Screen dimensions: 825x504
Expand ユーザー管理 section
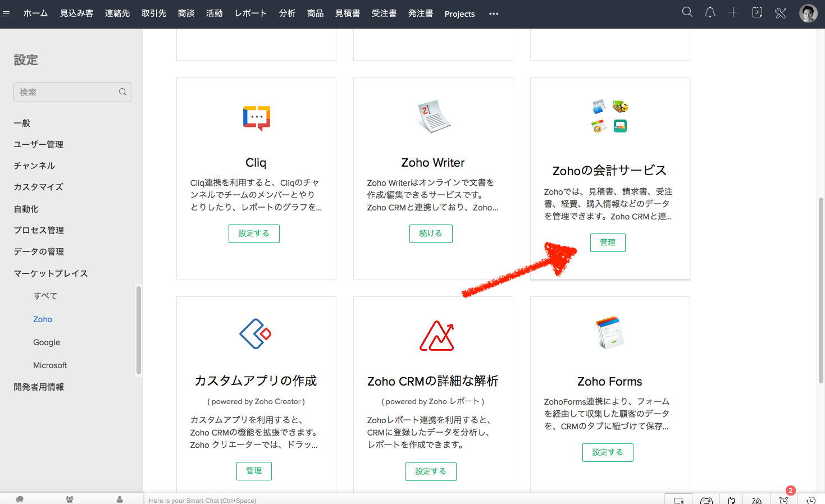click(x=38, y=144)
